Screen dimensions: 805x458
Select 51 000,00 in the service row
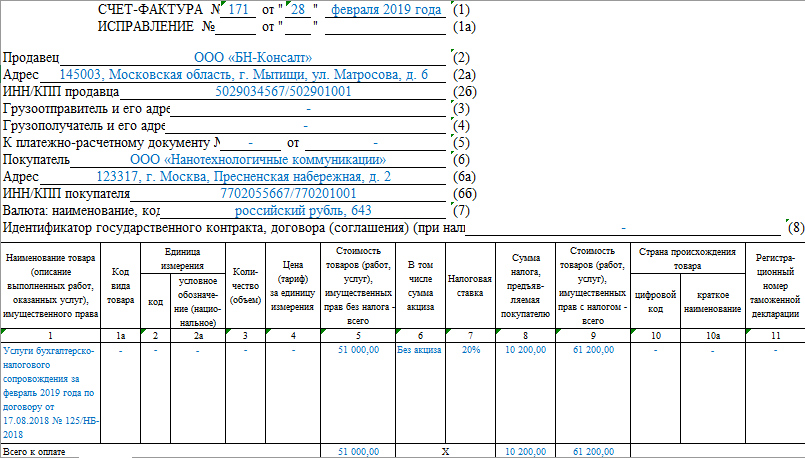(x=358, y=351)
